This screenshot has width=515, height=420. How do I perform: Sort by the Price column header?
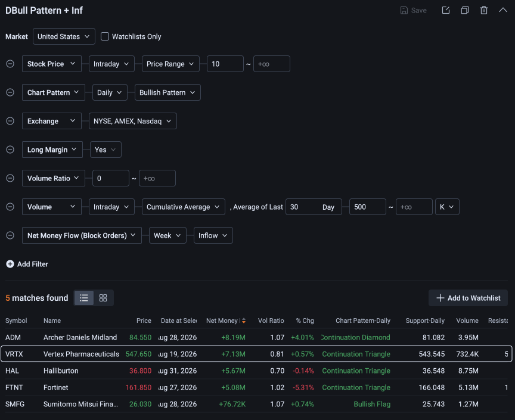(144, 321)
